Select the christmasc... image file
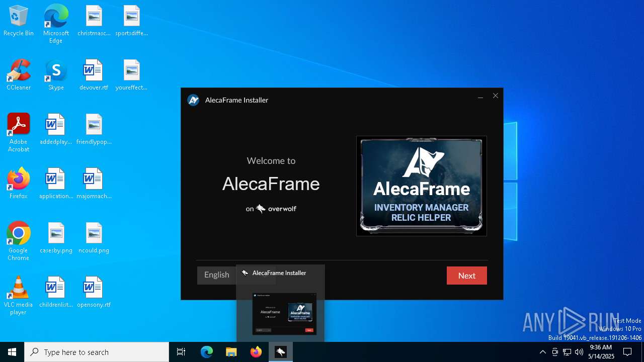 tap(94, 21)
